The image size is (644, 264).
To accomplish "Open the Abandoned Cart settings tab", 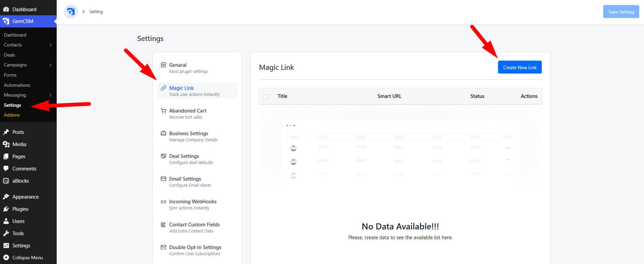I will click(197, 114).
